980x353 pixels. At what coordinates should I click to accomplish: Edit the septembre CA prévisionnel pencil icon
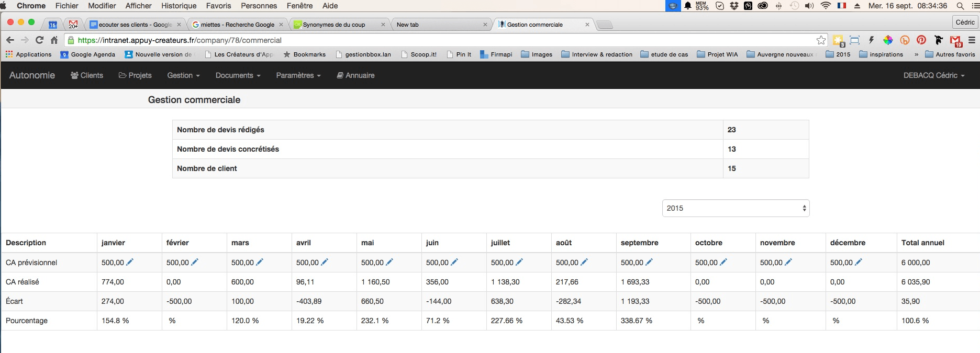649,262
